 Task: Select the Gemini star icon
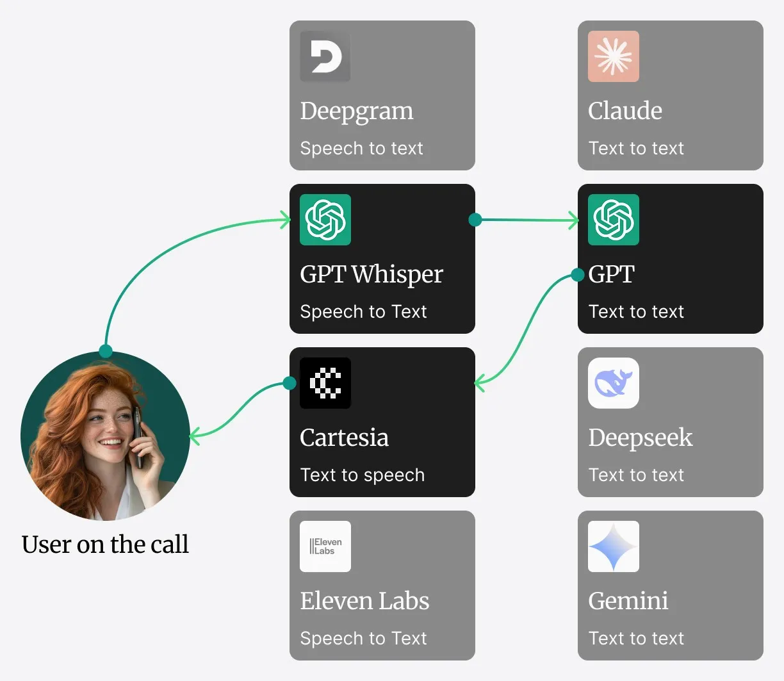point(613,546)
